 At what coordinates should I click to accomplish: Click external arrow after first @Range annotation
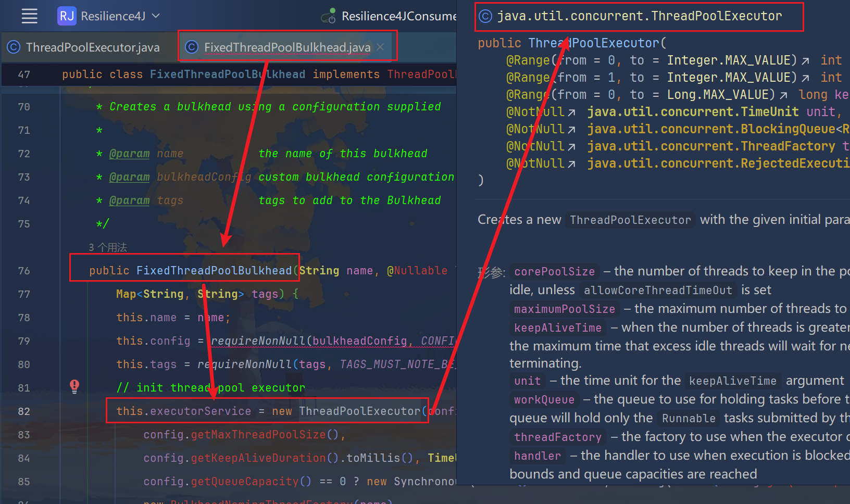[805, 61]
